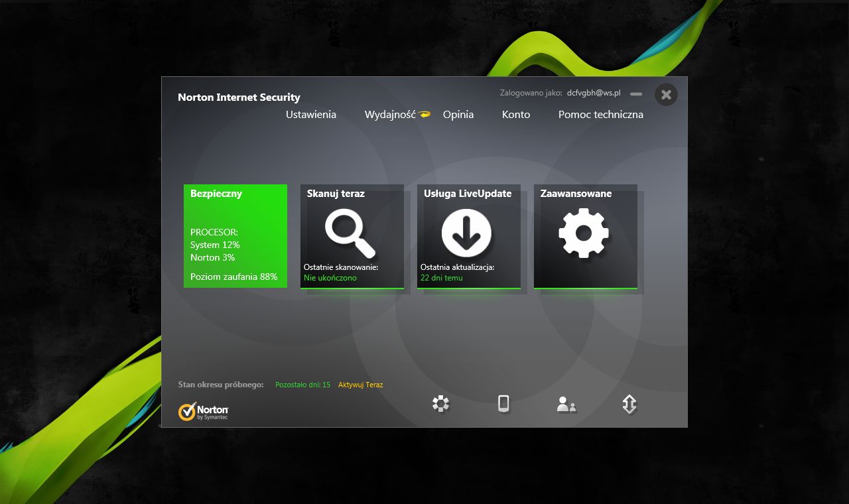Open the Opinia menu item

click(458, 115)
